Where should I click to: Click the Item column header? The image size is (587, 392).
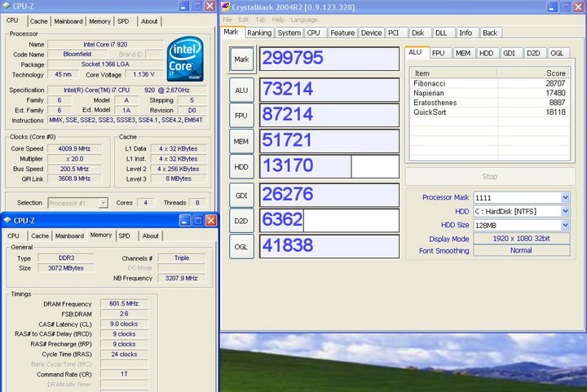pyautogui.click(x=454, y=73)
